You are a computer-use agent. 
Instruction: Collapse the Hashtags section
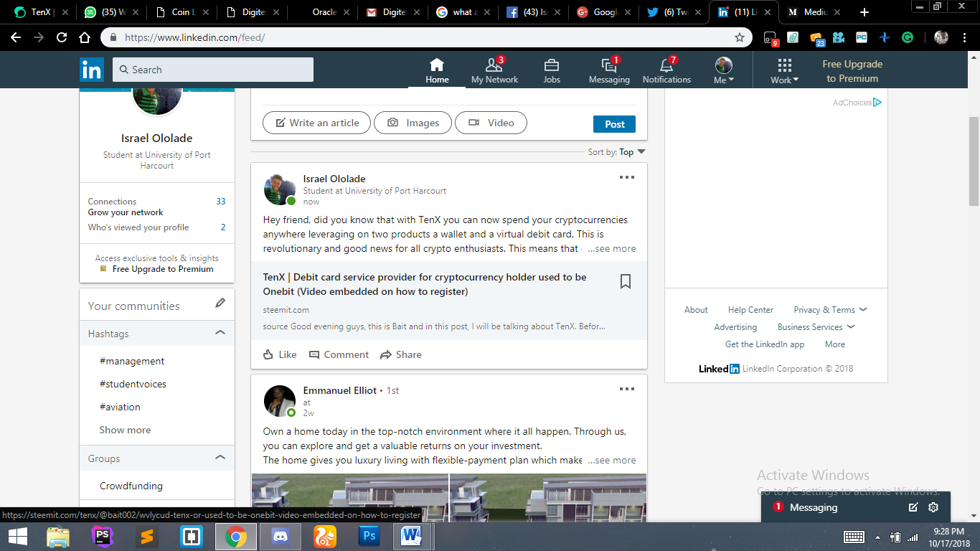coord(220,333)
